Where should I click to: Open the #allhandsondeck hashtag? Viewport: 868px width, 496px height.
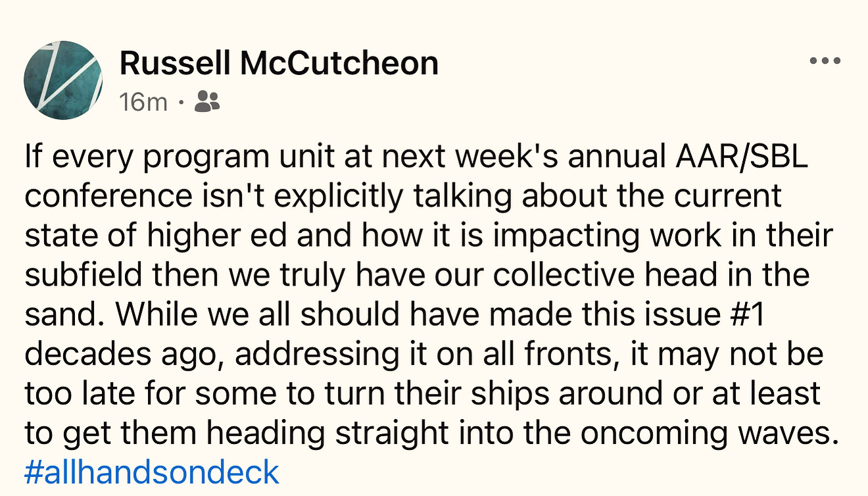152,472
